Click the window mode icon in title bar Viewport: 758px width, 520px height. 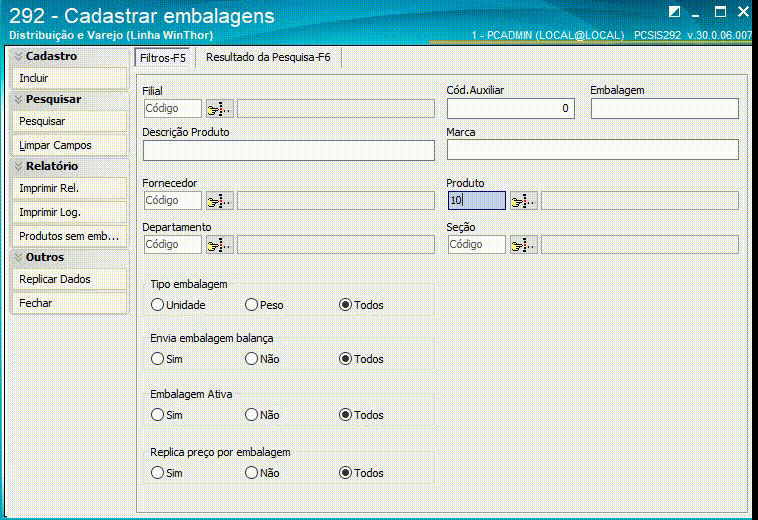(x=674, y=12)
